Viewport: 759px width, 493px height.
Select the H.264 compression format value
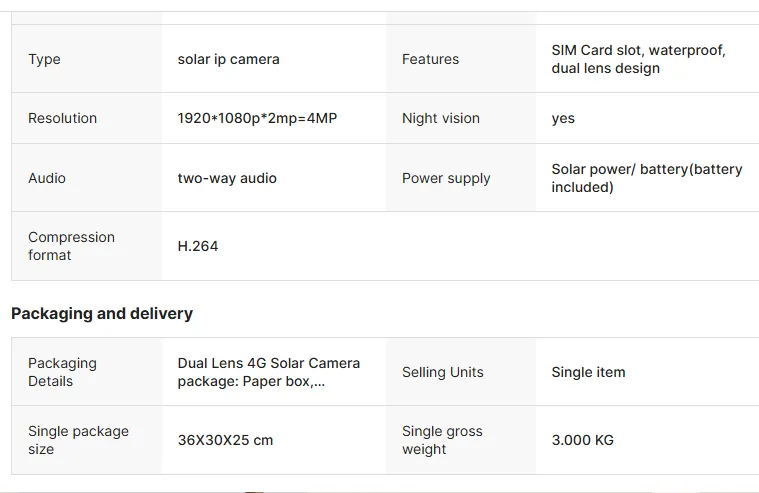point(197,246)
